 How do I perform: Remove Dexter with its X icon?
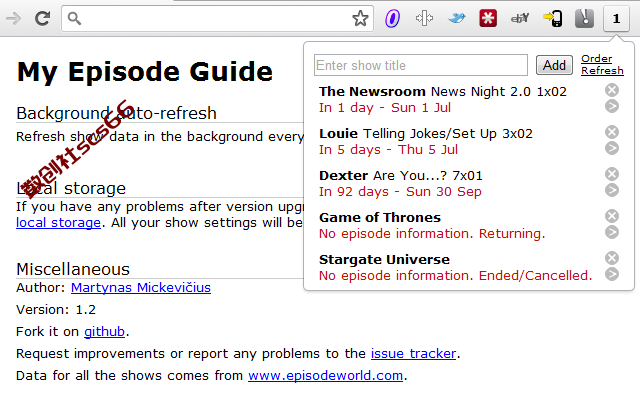click(612, 174)
